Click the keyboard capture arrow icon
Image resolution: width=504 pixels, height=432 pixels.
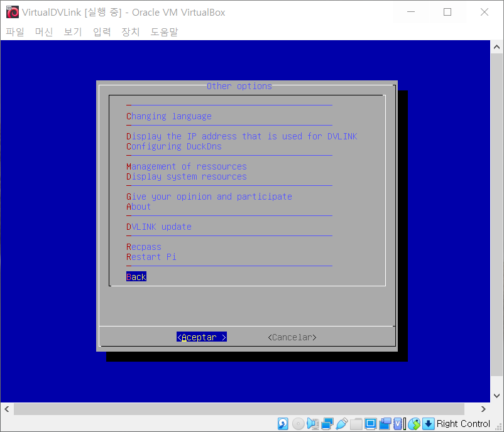tap(429, 424)
